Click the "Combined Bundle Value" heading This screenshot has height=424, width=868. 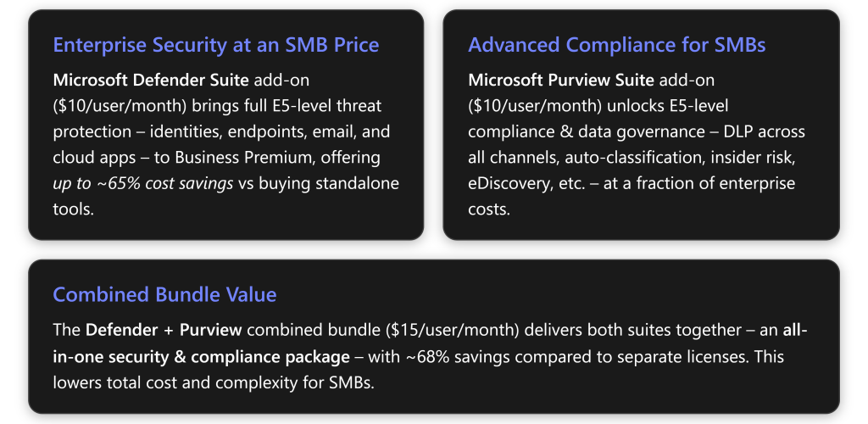click(x=164, y=294)
